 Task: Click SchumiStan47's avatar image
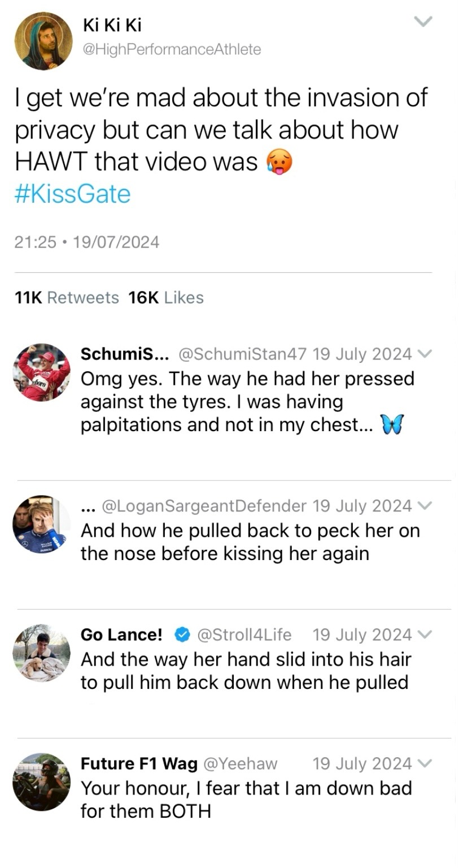click(x=42, y=372)
